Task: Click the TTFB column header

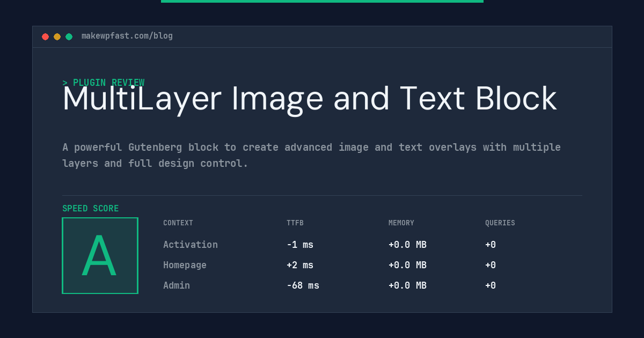Action: point(295,223)
